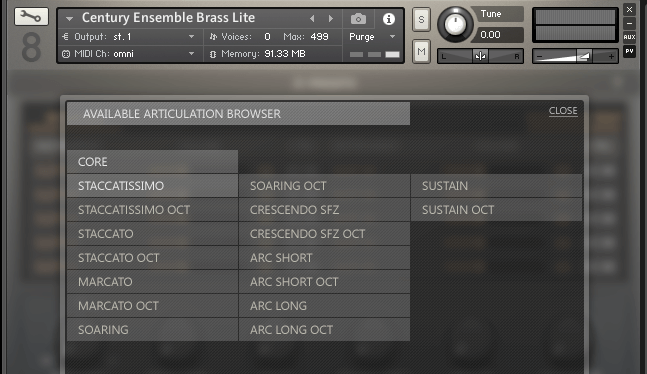Click the Voices count readout

240,37
